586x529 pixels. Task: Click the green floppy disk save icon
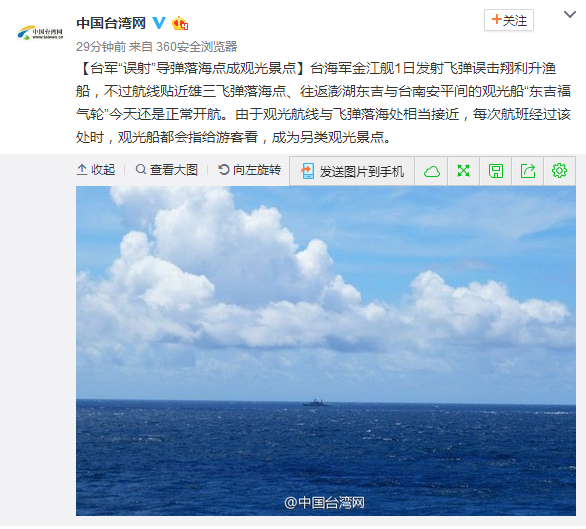click(x=496, y=171)
